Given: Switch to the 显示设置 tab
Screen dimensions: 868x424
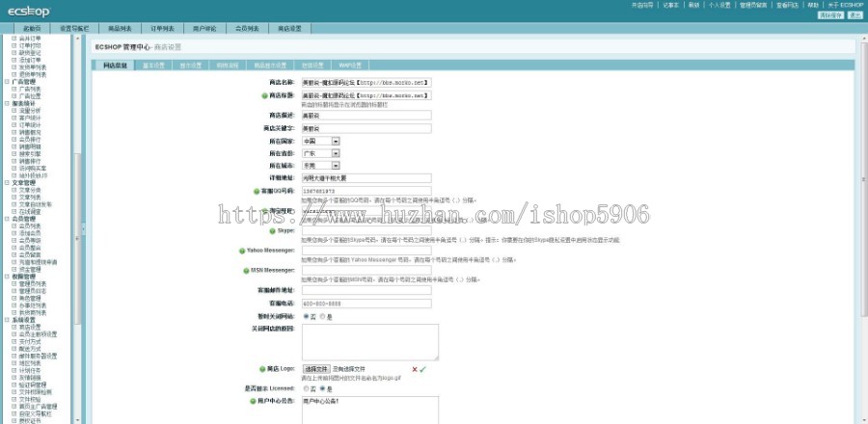Looking at the screenshot, I should [x=190, y=66].
